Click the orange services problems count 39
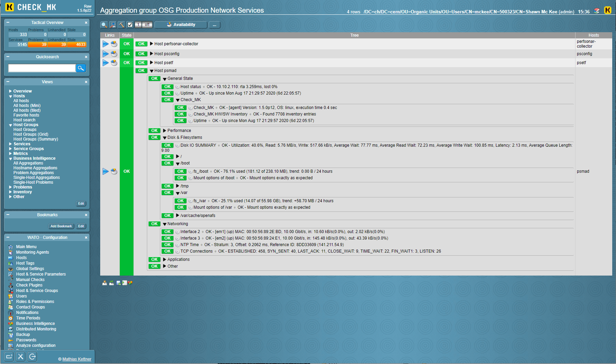616x364 pixels. coord(37,45)
